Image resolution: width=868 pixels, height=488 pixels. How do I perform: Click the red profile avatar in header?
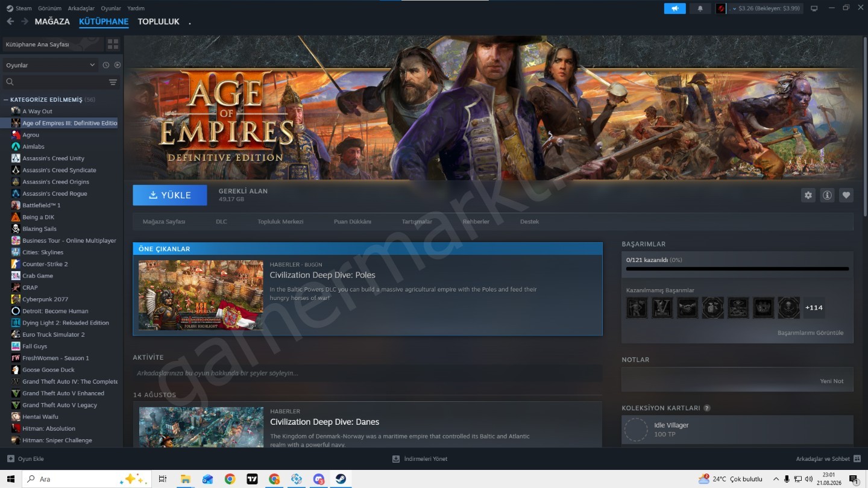(721, 8)
